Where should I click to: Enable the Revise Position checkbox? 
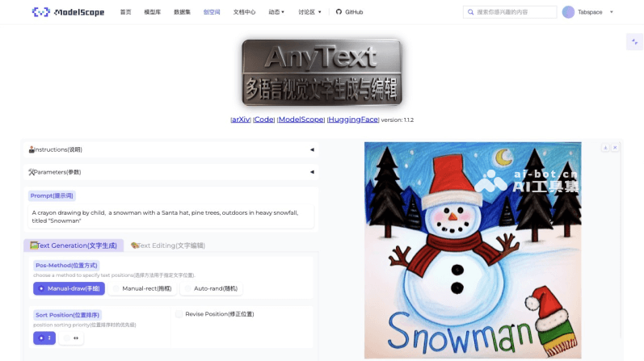[x=179, y=314]
